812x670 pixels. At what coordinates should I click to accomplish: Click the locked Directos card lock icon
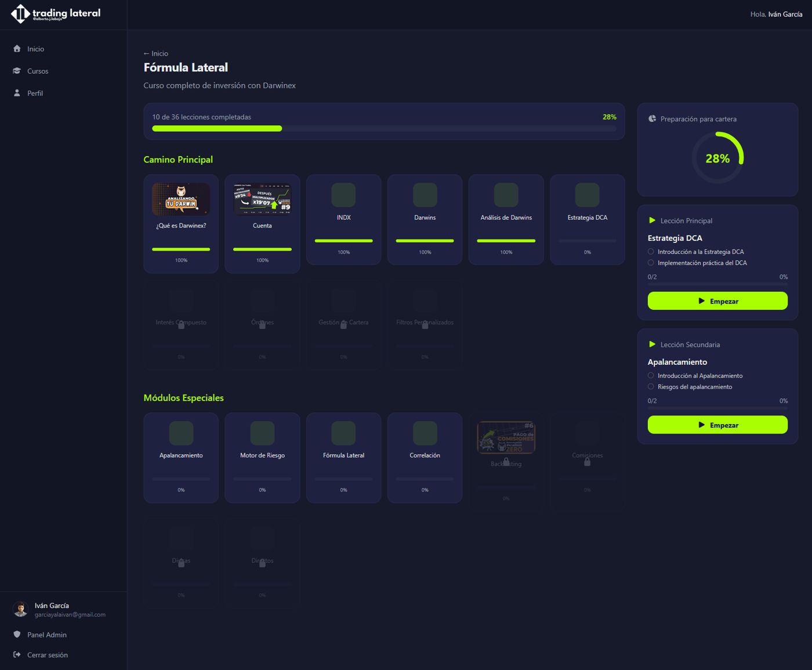(x=262, y=563)
